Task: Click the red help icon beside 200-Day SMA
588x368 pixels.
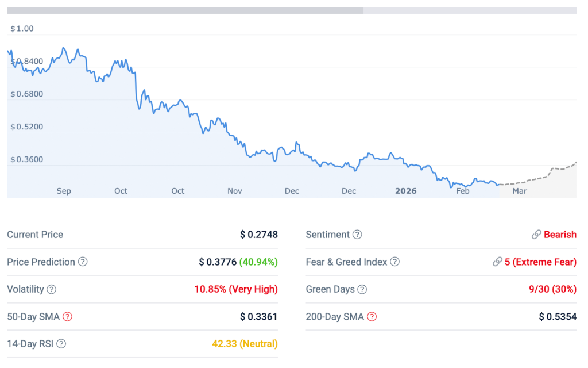Action: pyautogui.click(x=372, y=317)
